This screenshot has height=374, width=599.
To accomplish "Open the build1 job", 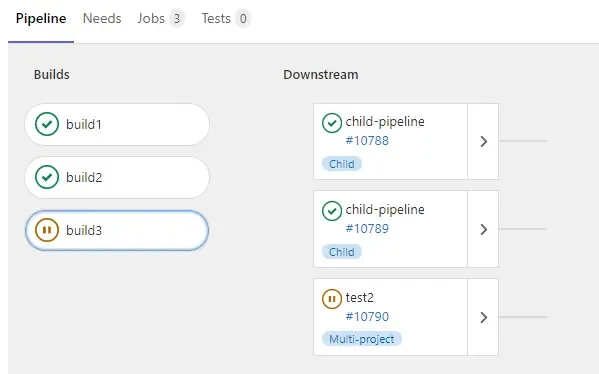I will [x=117, y=124].
